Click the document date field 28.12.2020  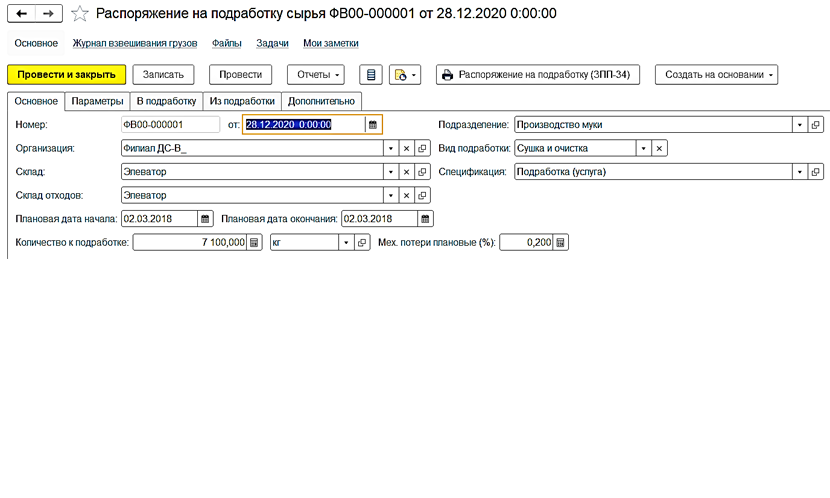(x=304, y=125)
